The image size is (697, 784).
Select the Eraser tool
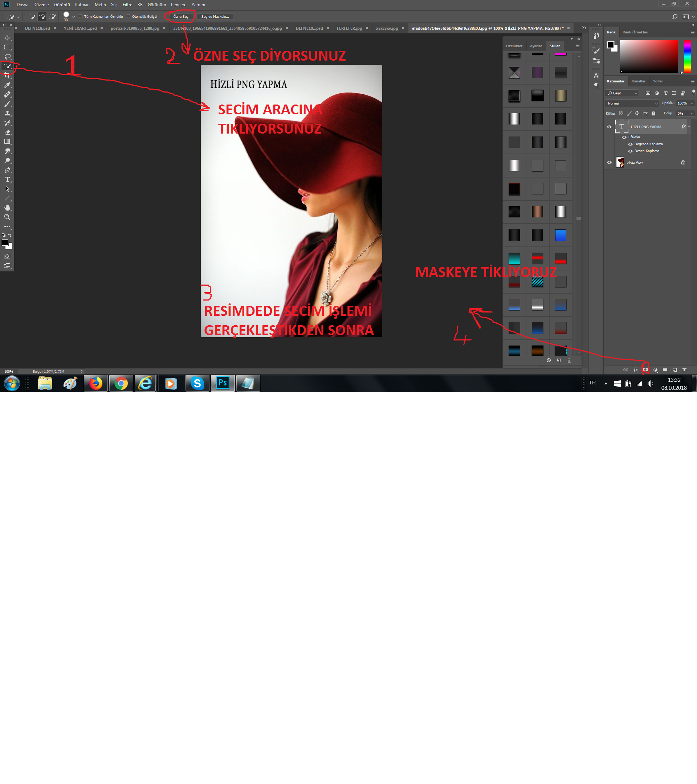point(7,132)
